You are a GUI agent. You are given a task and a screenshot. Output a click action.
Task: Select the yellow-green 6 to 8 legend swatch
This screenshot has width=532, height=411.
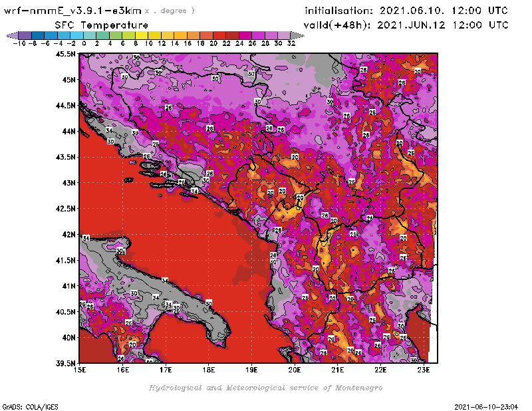[128, 35]
